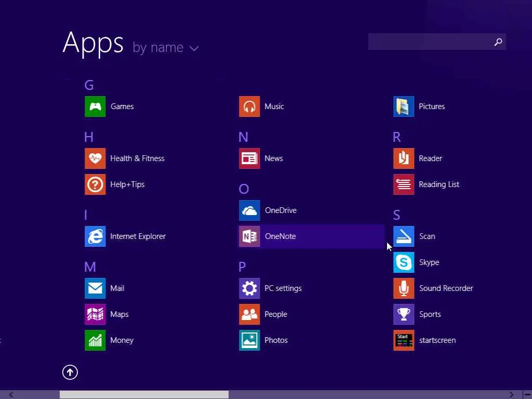This screenshot has width=532, height=399.
Task: Open the OneNote icon
Action: click(x=249, y=236)
